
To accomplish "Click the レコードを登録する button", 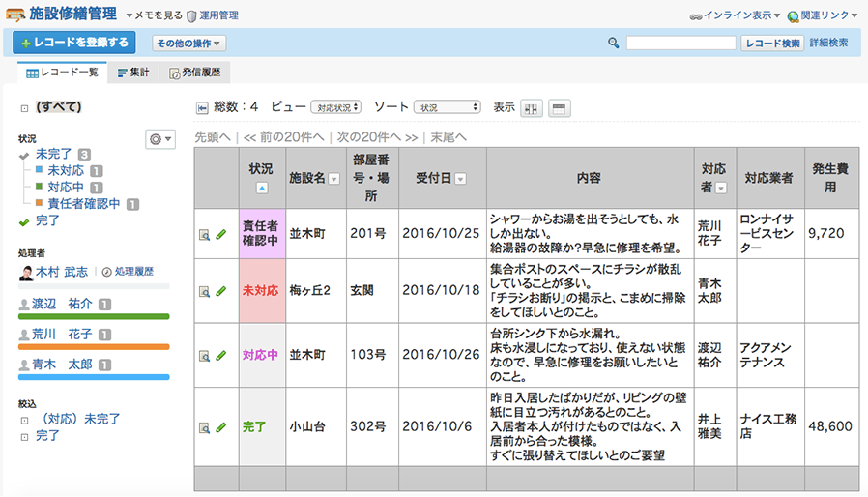I will (x=74, y=43).
